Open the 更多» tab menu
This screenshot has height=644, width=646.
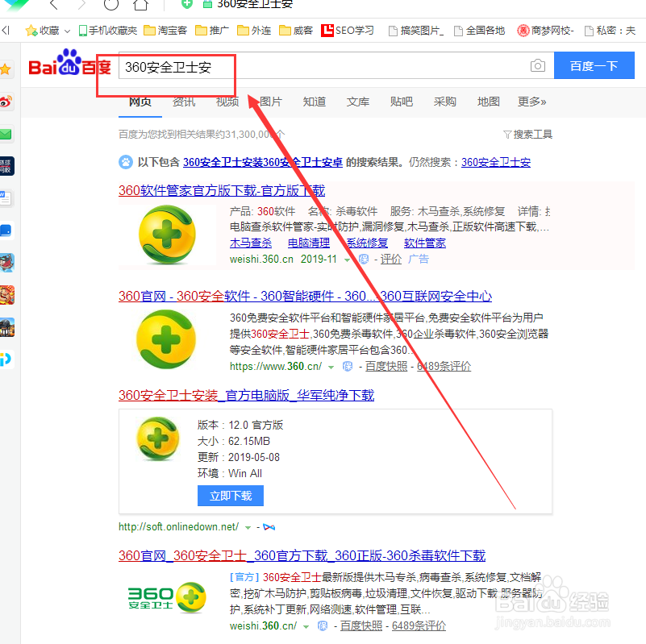pos(531,102)
